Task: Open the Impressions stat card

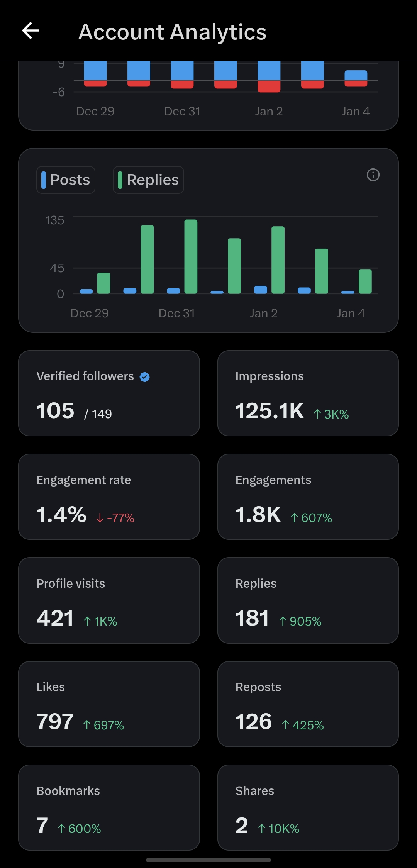Action: coord(308,393)
